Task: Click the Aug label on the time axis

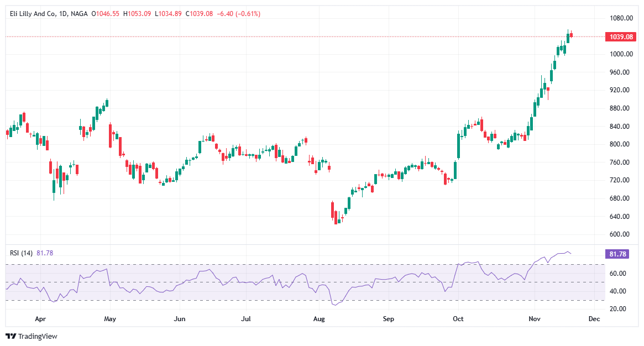Action: pos(319,319)
